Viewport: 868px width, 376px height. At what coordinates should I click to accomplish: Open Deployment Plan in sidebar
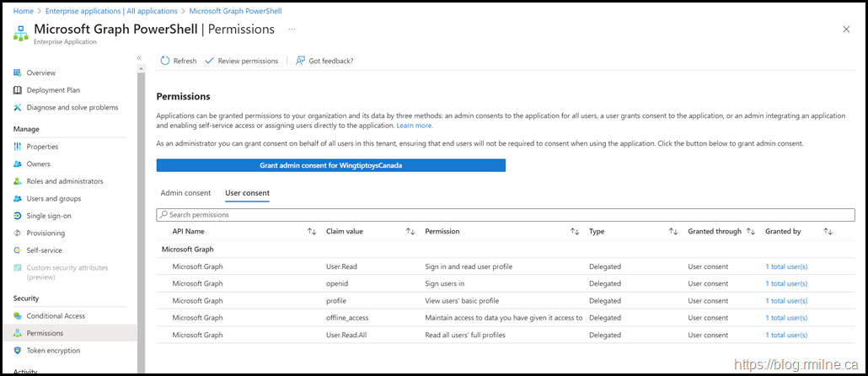coord(53,90)
